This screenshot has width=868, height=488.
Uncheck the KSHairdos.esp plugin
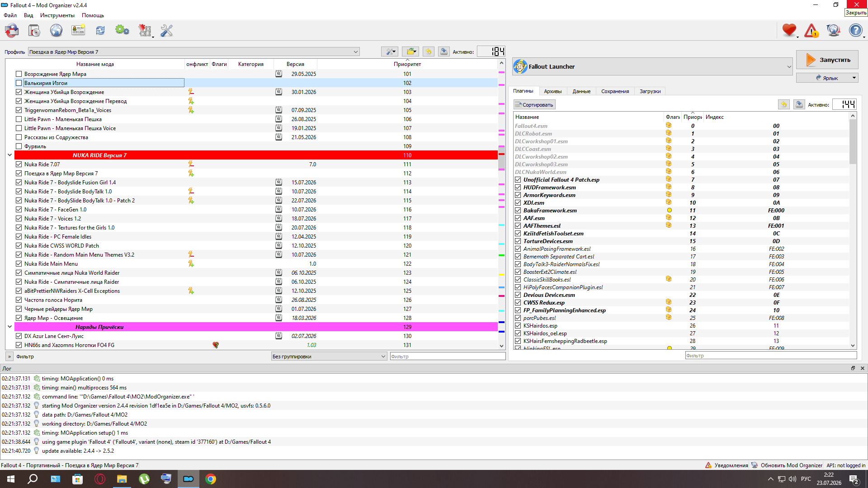point(518,326)
